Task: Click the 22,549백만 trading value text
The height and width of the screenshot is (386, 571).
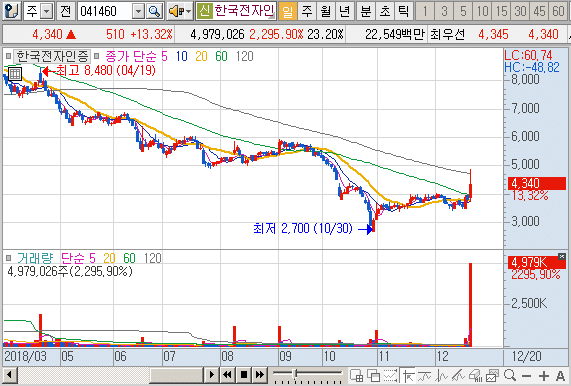Action: point(395,34)
